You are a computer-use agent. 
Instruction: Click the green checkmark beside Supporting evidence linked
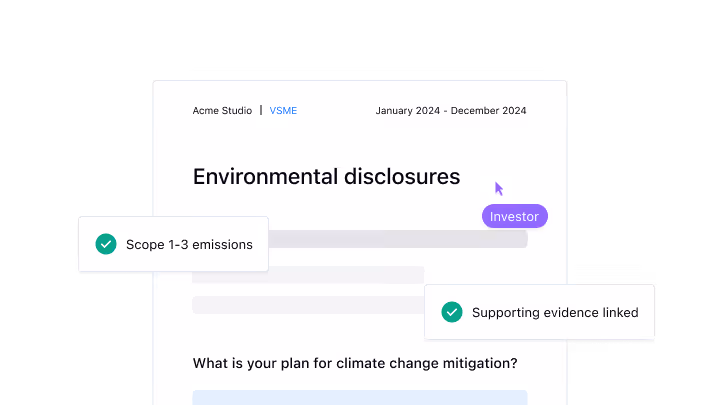pyautogui.click(x=452, y=312)
